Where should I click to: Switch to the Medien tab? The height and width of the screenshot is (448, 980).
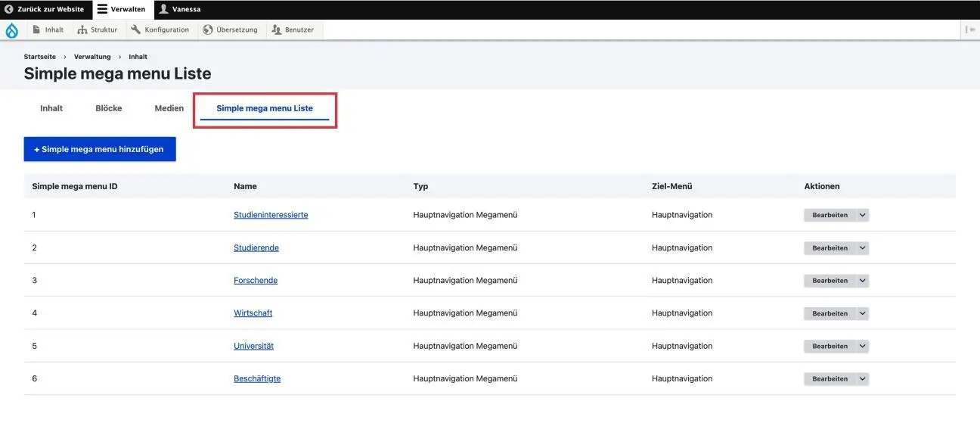(x=168, y=107)
